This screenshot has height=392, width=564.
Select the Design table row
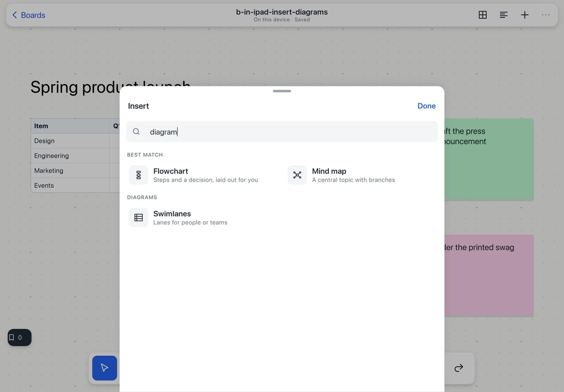(75, 141)
